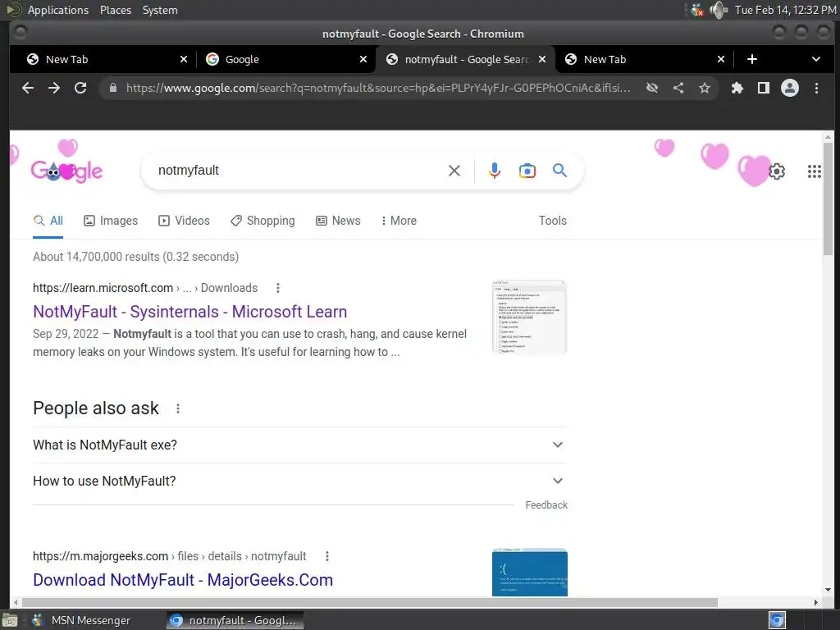Viewport: 840px width, 630px height.
Task: Clear the search box with X
Action: (x=454, y=171)
